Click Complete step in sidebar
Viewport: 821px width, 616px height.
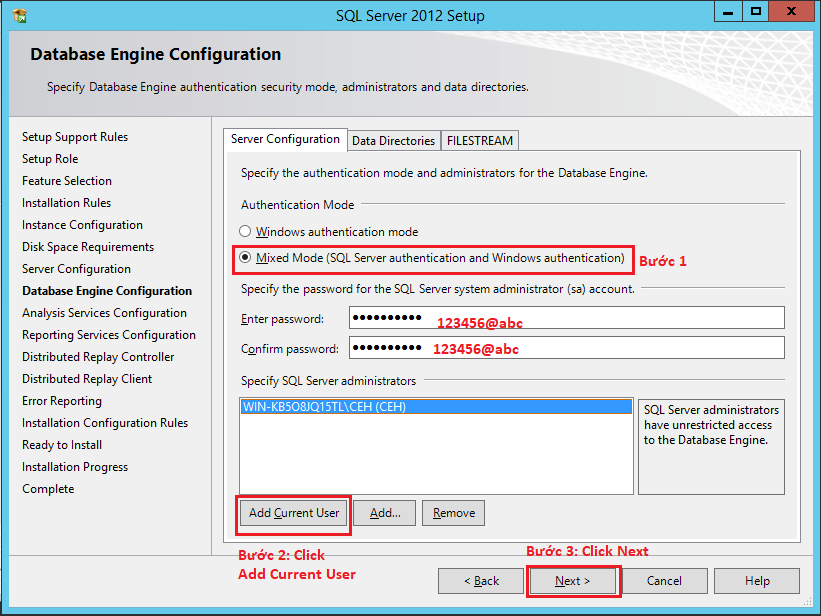(x=48, y=489)
